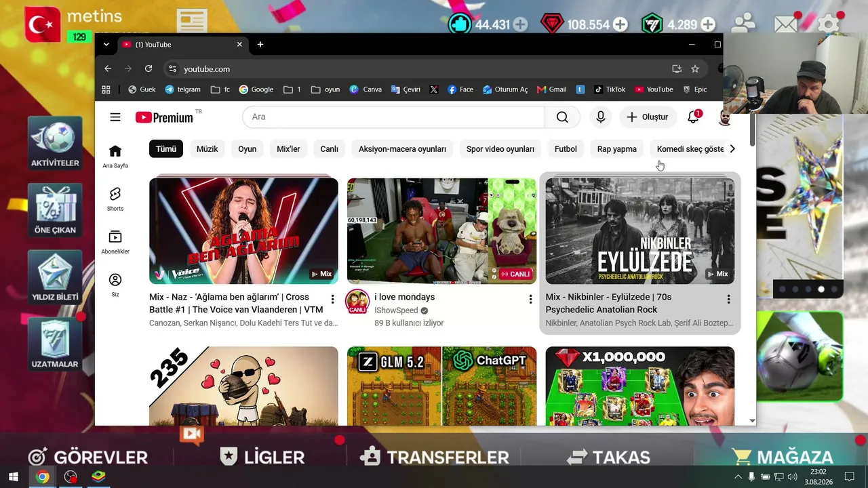868x488 pixels.
Task: Open the YouTube account avatar menu
Action: click(x=724, y=117)
